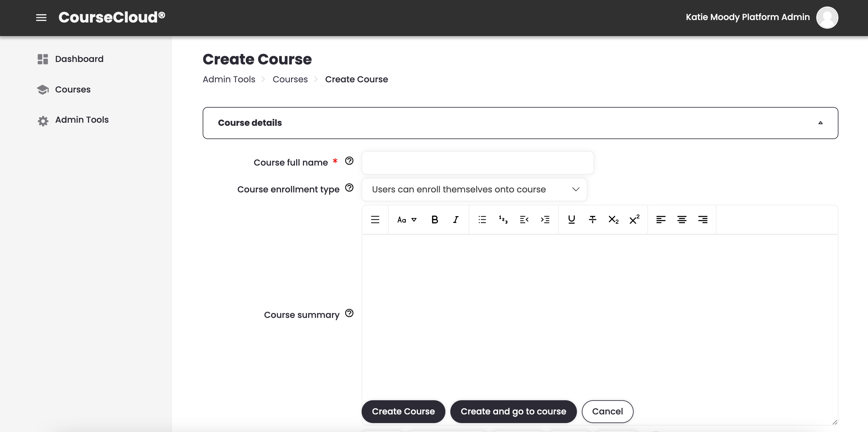Image resolution: width=868 pixels, height=432 pixels.
Task: Open Admin Tools in sidebar
Action: point(82,120)
